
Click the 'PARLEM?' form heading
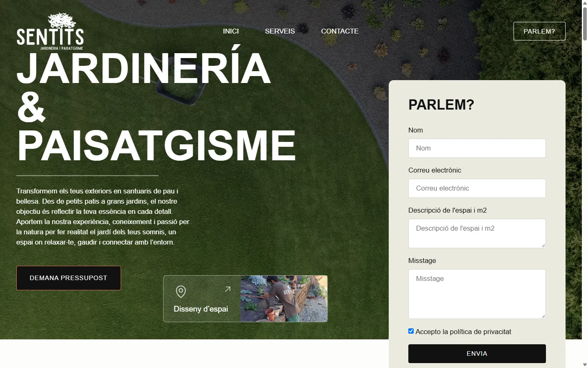tap(441, 105)
